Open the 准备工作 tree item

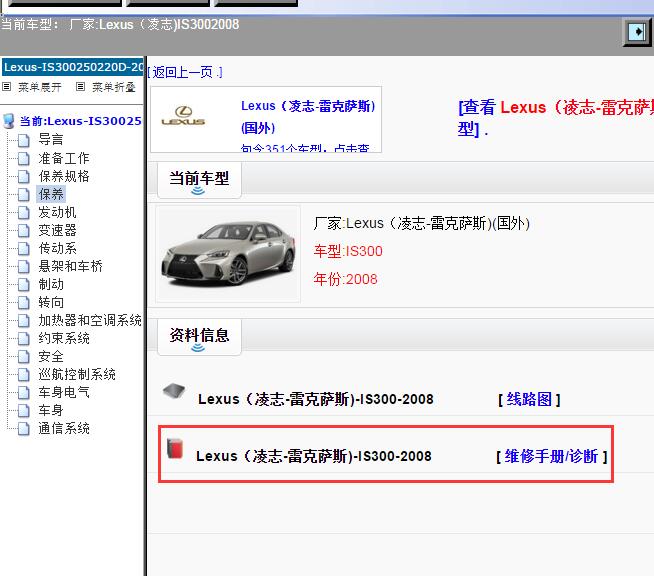click(x=64, y=158)
